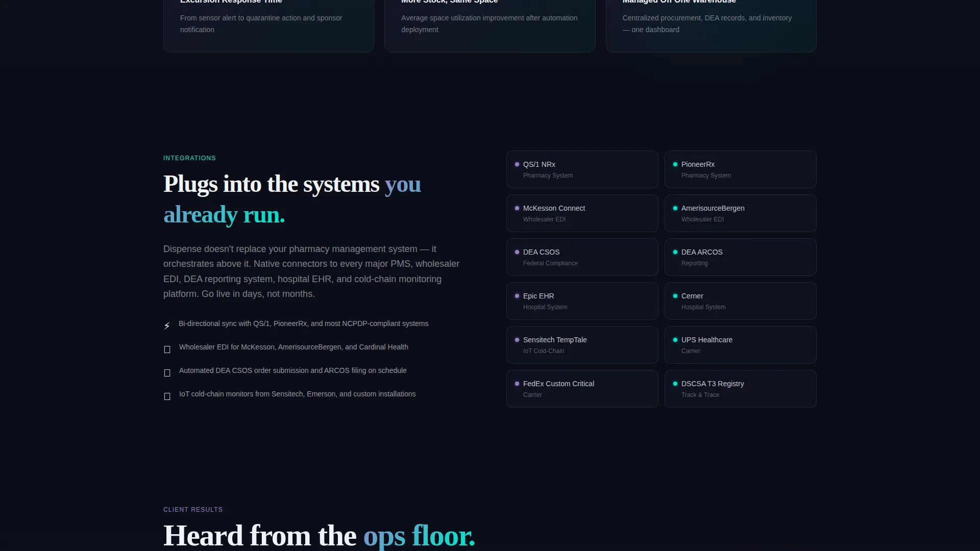980x551 pixels.
Task: Click the icon beside Wholesaler EDI for McKesson
Action: point(167,349)
